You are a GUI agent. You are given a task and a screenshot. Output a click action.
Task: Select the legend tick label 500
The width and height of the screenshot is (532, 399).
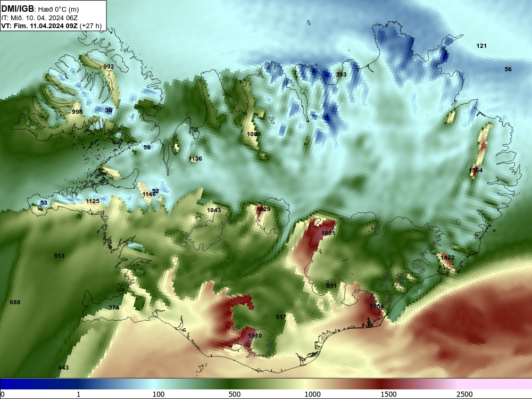click(x=235, y=394)
